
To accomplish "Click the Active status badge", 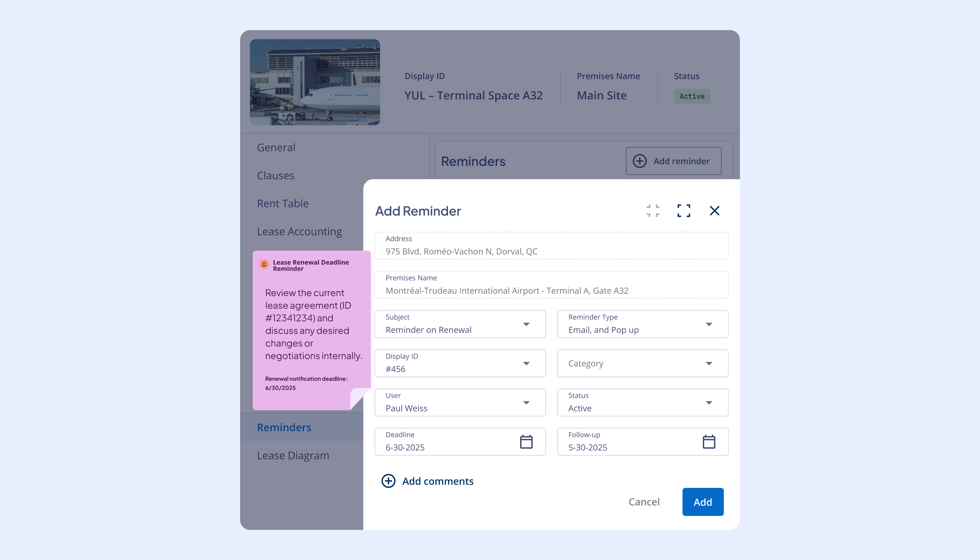I will [x=692, y=96].
